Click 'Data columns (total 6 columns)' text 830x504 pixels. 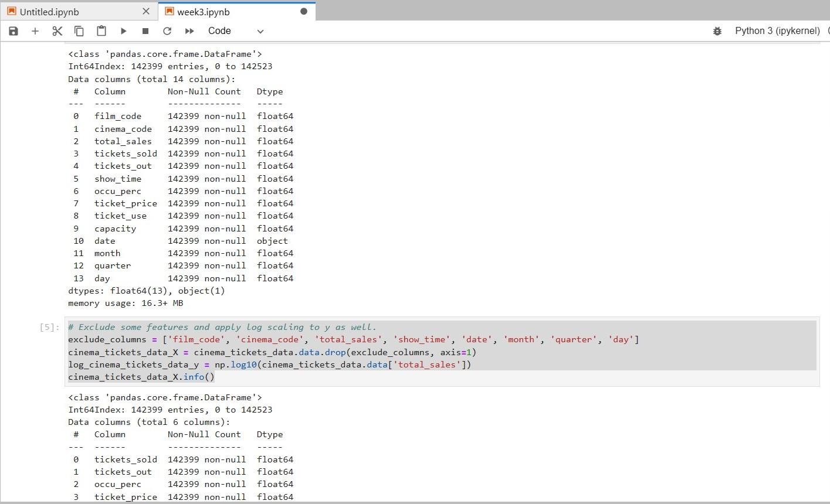[149, 422]
